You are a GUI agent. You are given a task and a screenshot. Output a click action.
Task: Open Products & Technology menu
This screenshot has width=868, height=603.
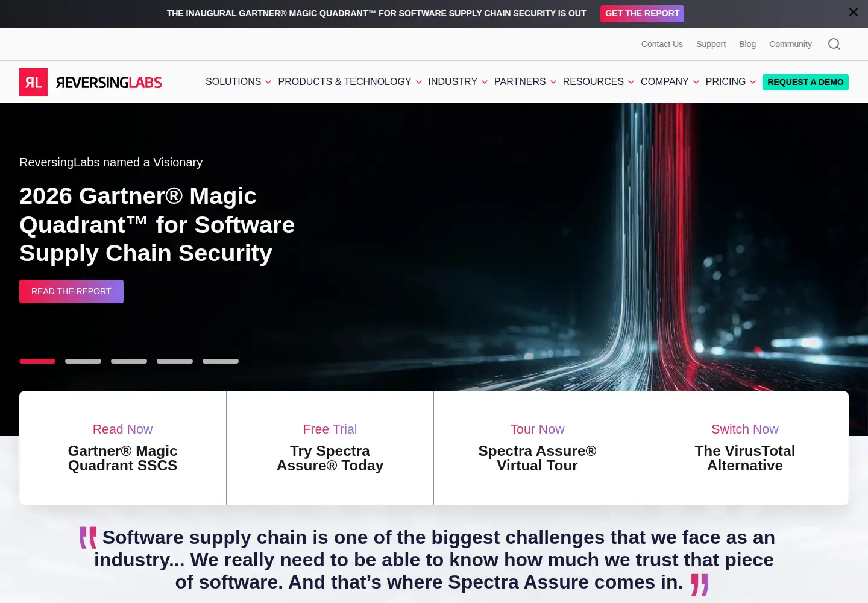click(344, 81)
